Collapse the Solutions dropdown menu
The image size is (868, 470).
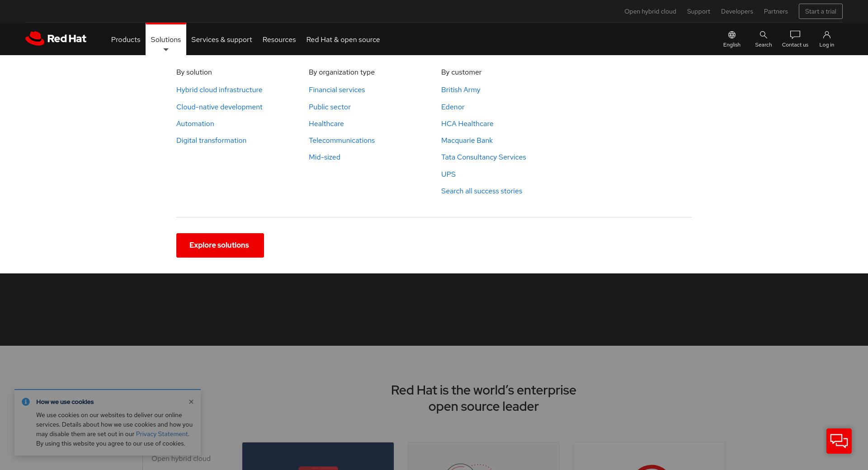(165, 40)
